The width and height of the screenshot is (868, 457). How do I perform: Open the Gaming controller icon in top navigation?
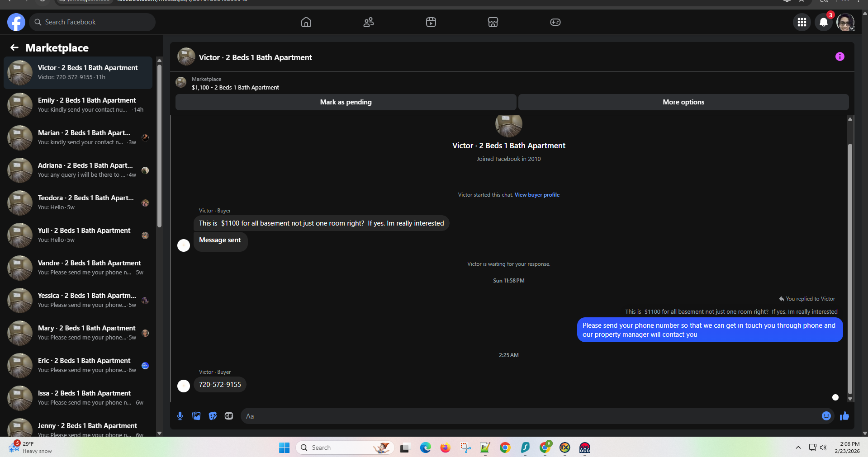tap(555, 22)
